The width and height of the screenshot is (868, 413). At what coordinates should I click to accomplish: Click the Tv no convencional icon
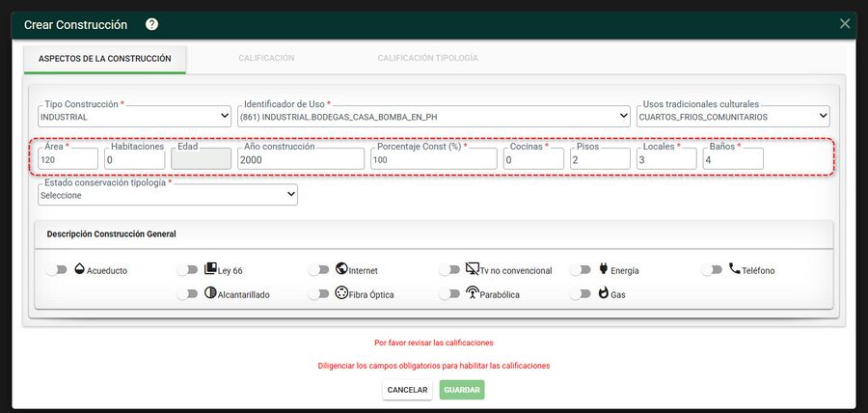point(473,269)
